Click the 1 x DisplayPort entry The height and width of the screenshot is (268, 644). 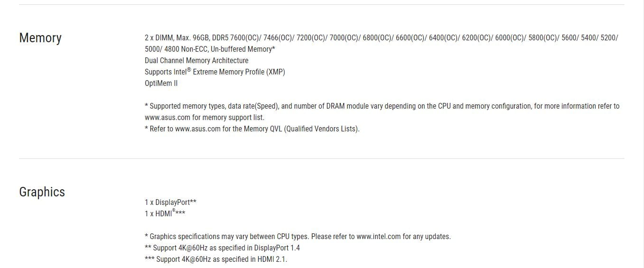170,203
